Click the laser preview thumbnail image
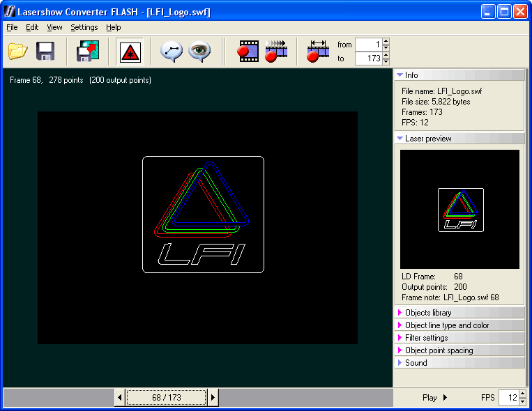 (459, 209)
